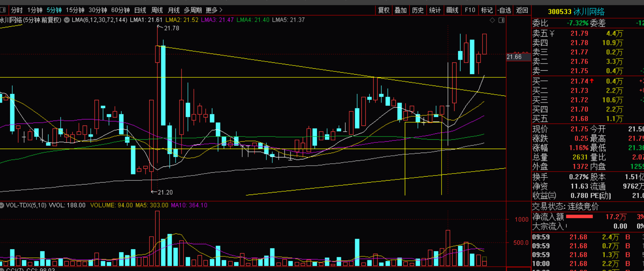Select the 买五 price 21.68

[x=579, y=119]
